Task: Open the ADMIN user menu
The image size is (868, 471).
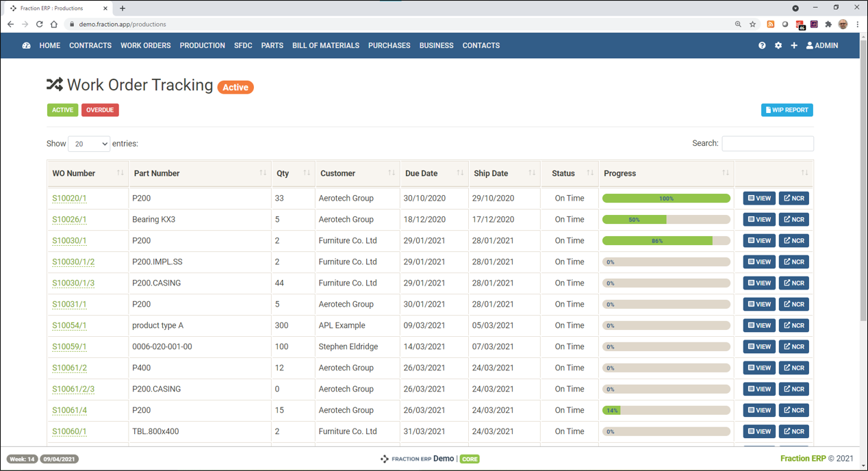Action: point(822,46)
